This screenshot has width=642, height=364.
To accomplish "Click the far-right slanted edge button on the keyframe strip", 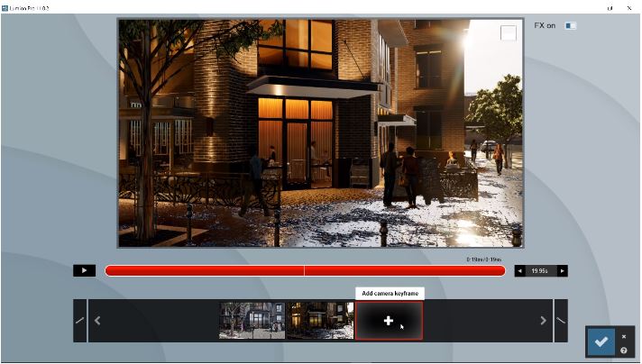I will tap(561, 321).
